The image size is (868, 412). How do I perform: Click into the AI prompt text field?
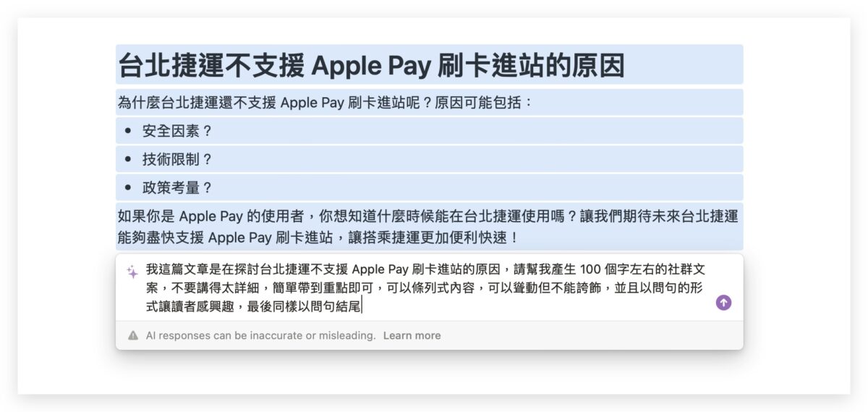point(425,287)
